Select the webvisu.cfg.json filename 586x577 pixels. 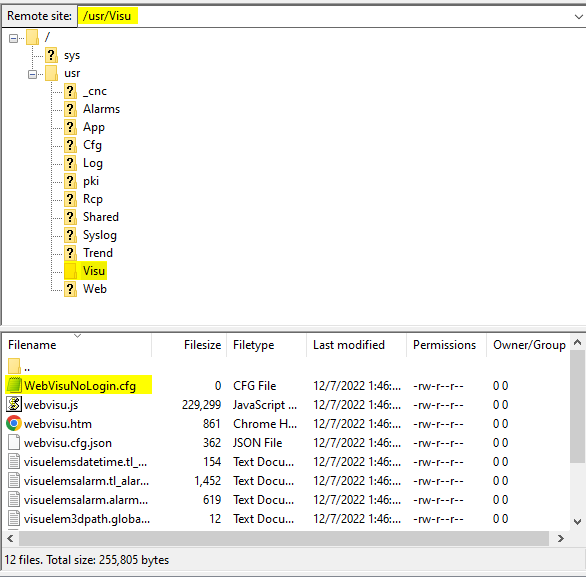(68, 443)
